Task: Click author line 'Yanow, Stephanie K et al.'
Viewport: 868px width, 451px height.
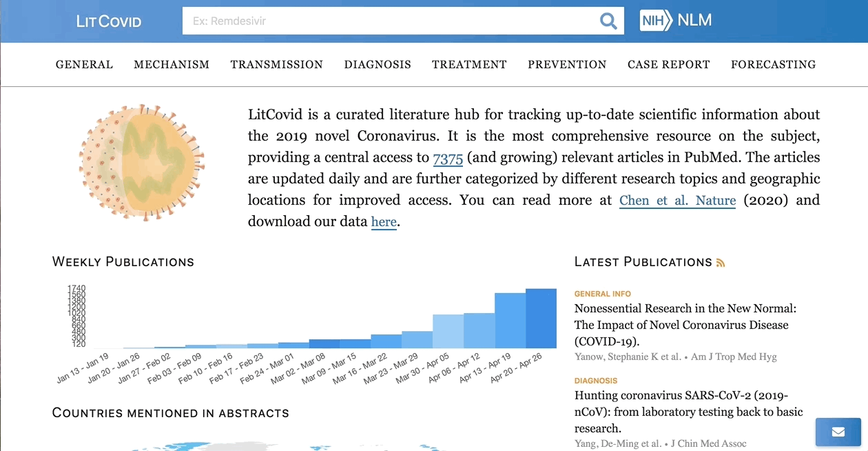Action: coord(628,357)
